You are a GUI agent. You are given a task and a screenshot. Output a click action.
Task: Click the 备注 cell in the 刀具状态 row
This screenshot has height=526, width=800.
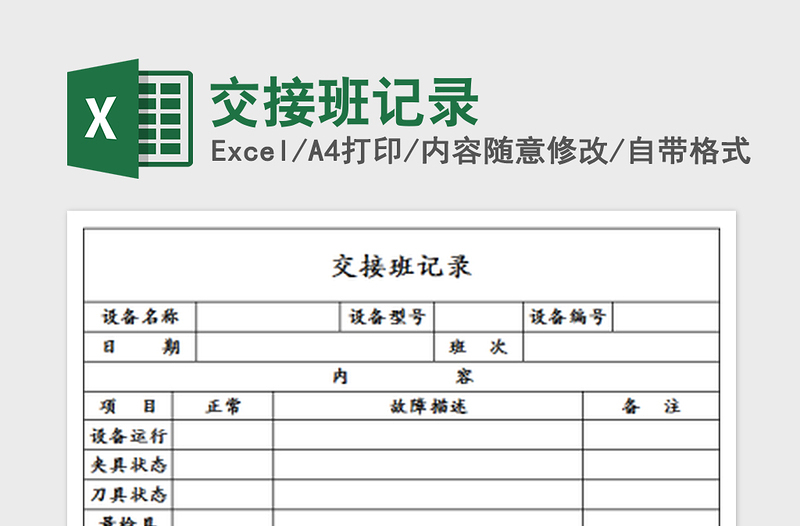coord(651,494)
